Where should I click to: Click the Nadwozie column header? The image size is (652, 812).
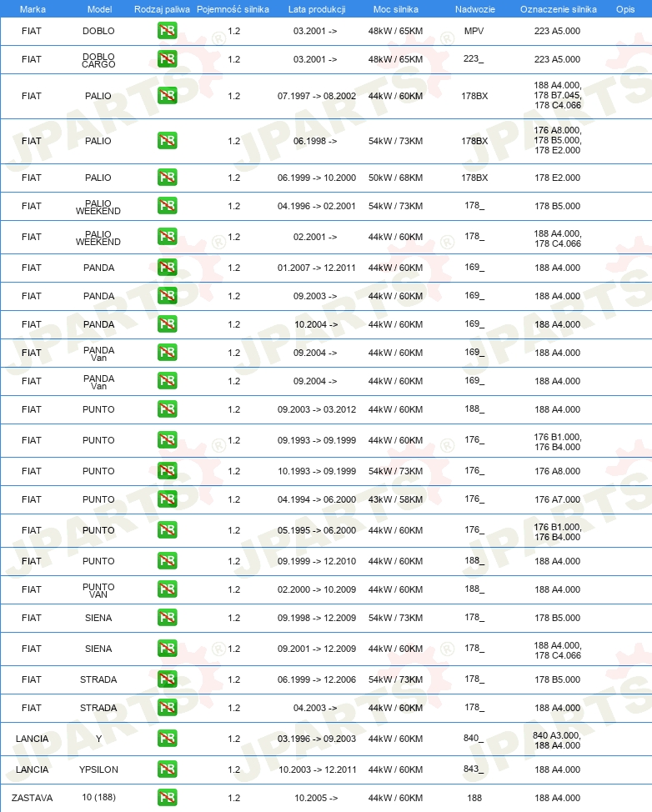[475, 9]
